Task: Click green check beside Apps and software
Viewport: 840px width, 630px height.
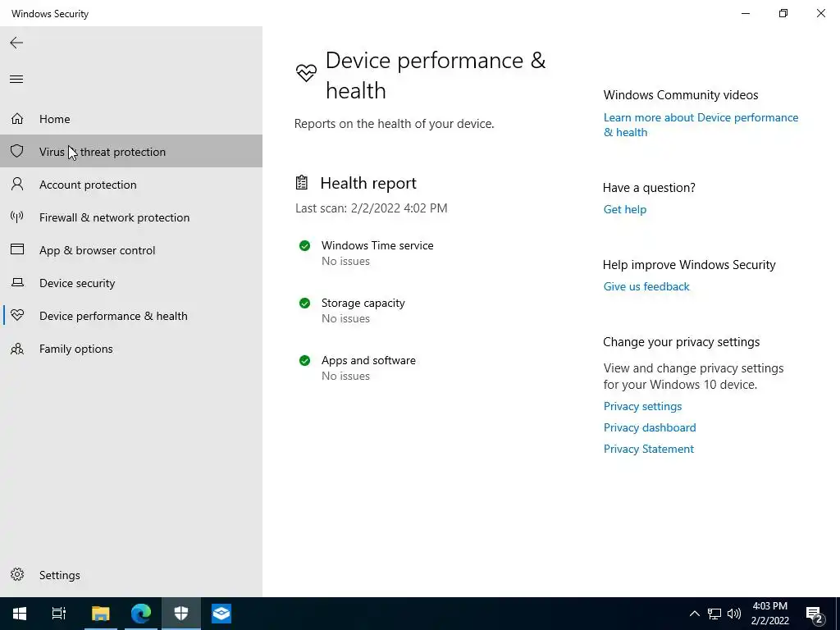Action: (x=304, y=361)
